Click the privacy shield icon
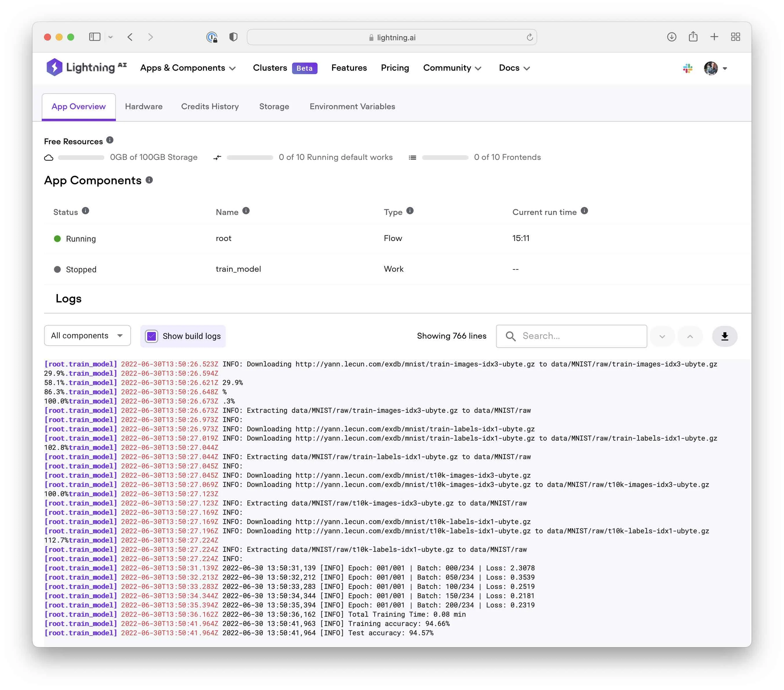The width and height of the screenshot is (784, 690). [x=233, y=37]
